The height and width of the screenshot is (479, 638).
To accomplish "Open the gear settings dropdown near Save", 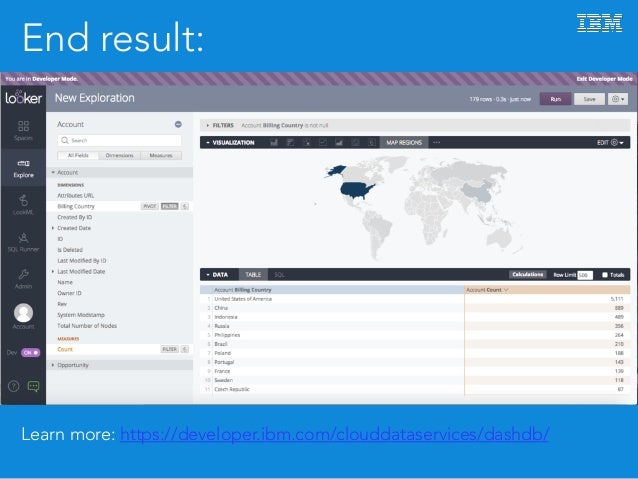I will [x=618, y=99].
